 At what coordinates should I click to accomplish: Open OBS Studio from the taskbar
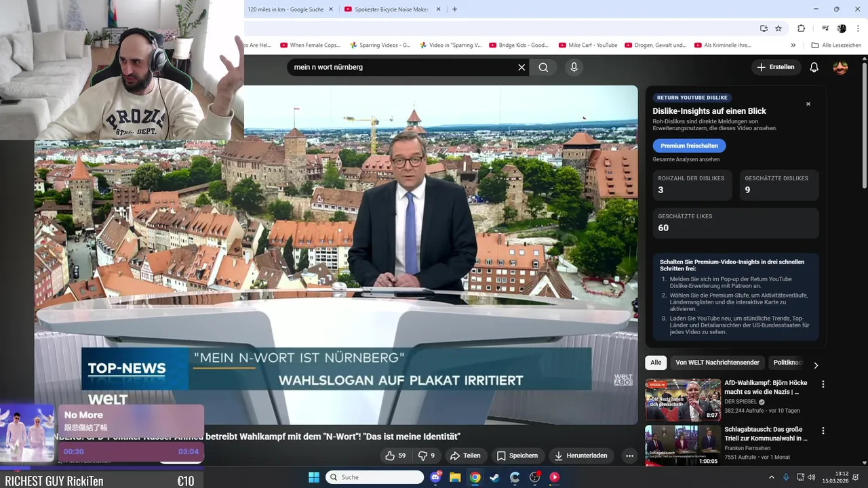tap(534, 477)
